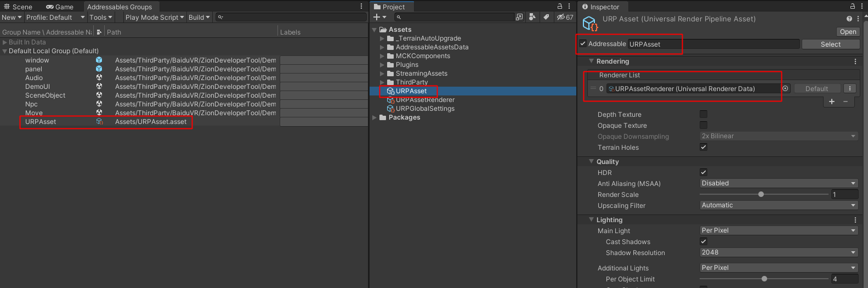The height and width of the screenshot is (288, 868).
Task: Open the Inspector help icon
Action: tap(849, 19)
